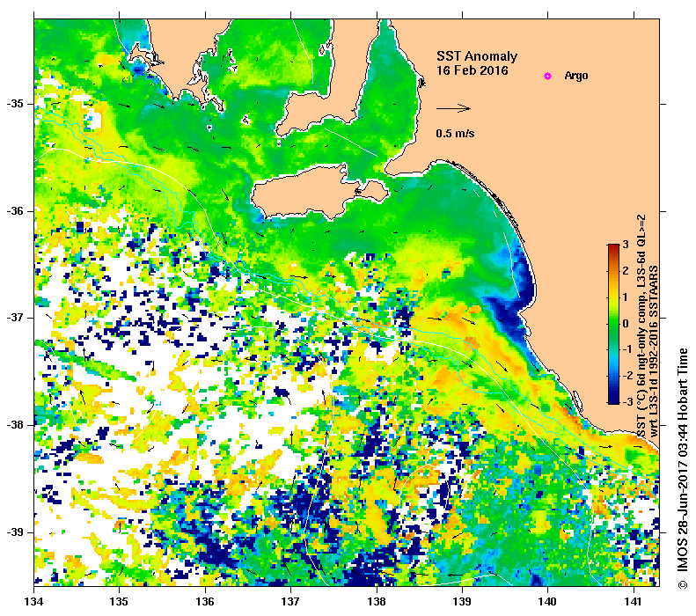Click the longitude axis label 134
Screen dimensions: 696x616
click(x=33, y=602)
